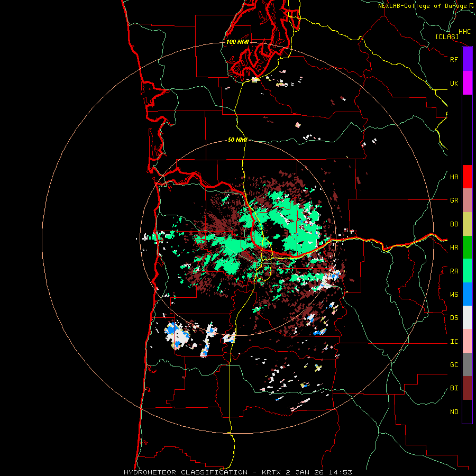This screenshot has width=476, height=476.
Task: Click the 'UK' legend label
Action: 454,83
